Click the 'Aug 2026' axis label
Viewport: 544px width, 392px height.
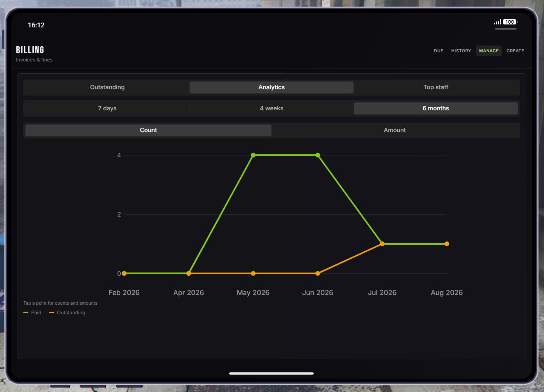tap(447, 293)
